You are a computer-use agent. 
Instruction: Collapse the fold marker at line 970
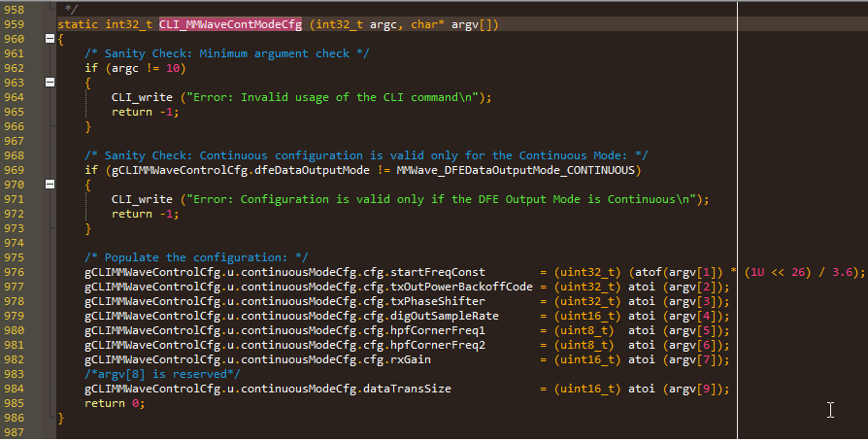[50, 185]
